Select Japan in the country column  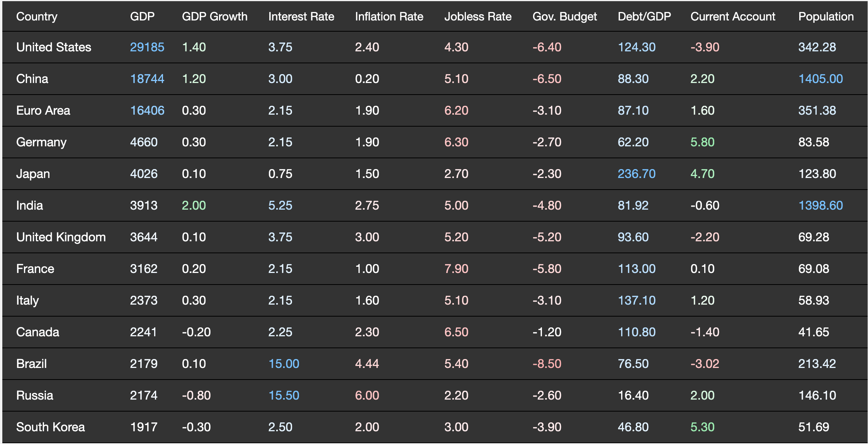coord(33,174)
